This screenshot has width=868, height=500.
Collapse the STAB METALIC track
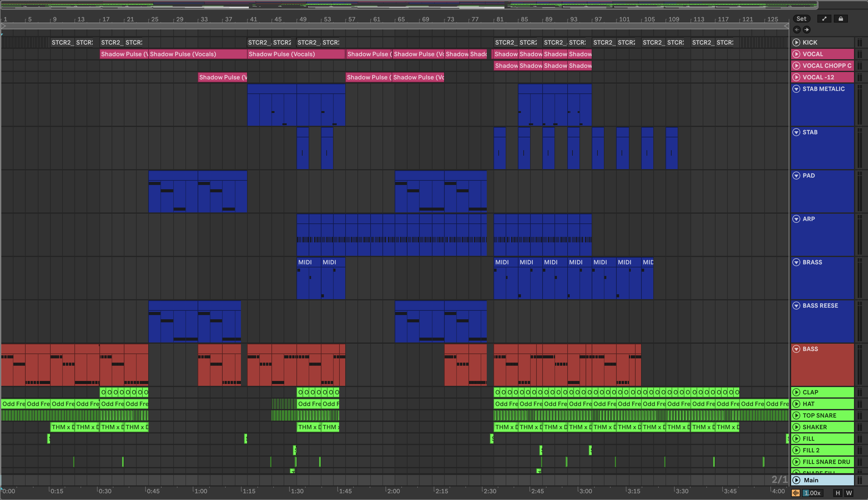(x=796, y=89)
